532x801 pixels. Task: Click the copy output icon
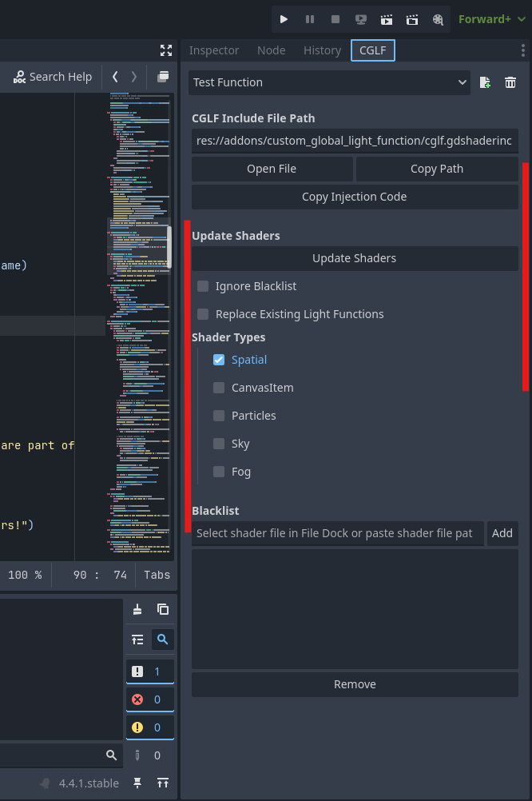pyautogui.click(x=163, y=609)
